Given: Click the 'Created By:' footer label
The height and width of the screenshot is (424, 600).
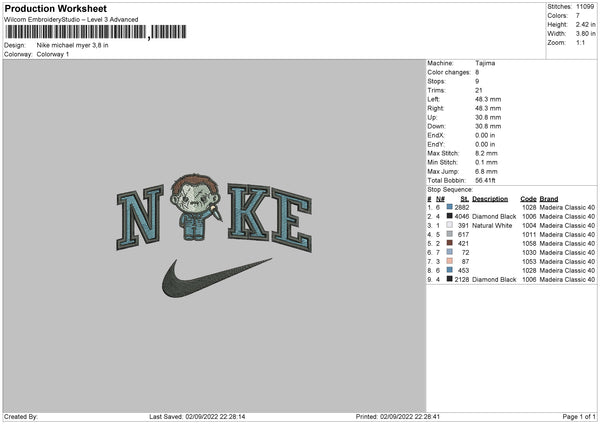Looking at the screenshot, I should coord(21,416).
